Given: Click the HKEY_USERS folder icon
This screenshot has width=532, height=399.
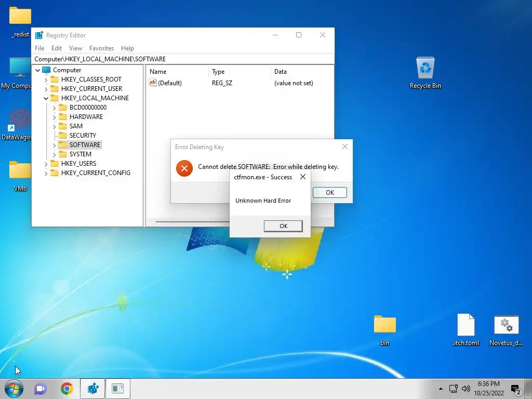Looking at the screenshot, I should pyautogui.click(x=54, y=164).
